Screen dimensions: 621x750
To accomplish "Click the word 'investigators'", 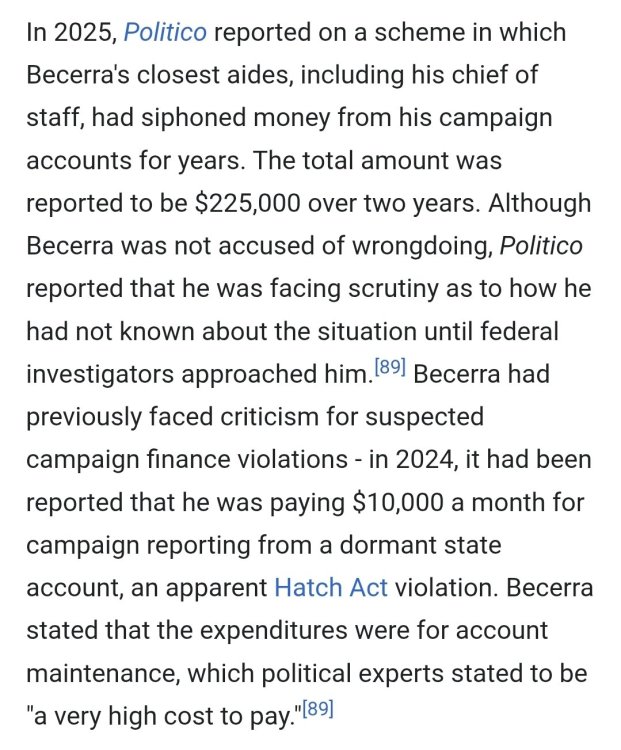I will (x=100, y=375).
